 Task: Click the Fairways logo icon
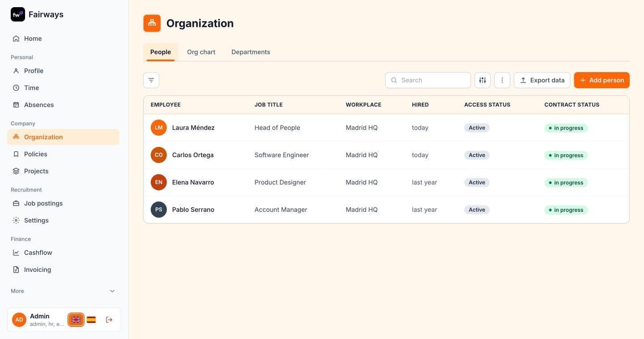pos(18,14)
